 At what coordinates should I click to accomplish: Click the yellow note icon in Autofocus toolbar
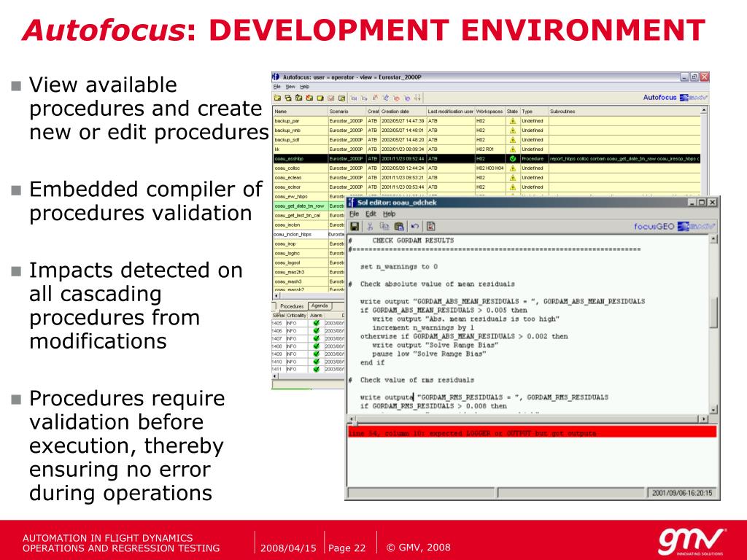[x=320, y=98]
